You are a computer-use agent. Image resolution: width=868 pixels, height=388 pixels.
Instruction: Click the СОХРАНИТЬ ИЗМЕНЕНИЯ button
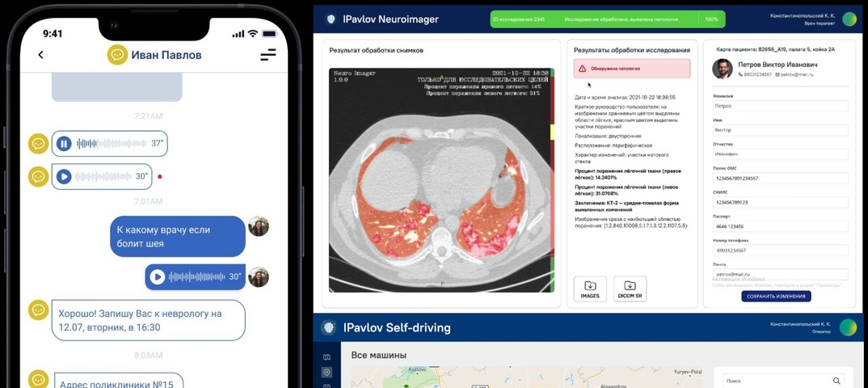tap(776, 296)
